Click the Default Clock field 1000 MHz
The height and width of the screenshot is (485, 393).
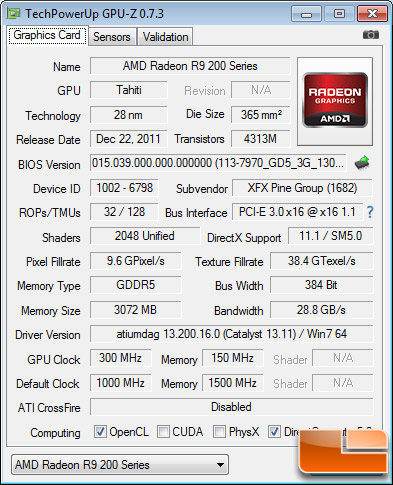pos(120,383)
